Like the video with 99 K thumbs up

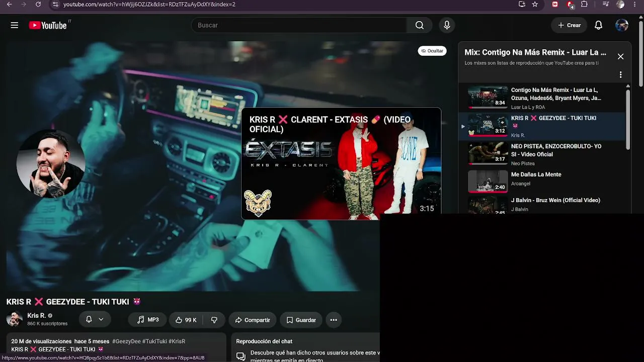pos(186,320)
